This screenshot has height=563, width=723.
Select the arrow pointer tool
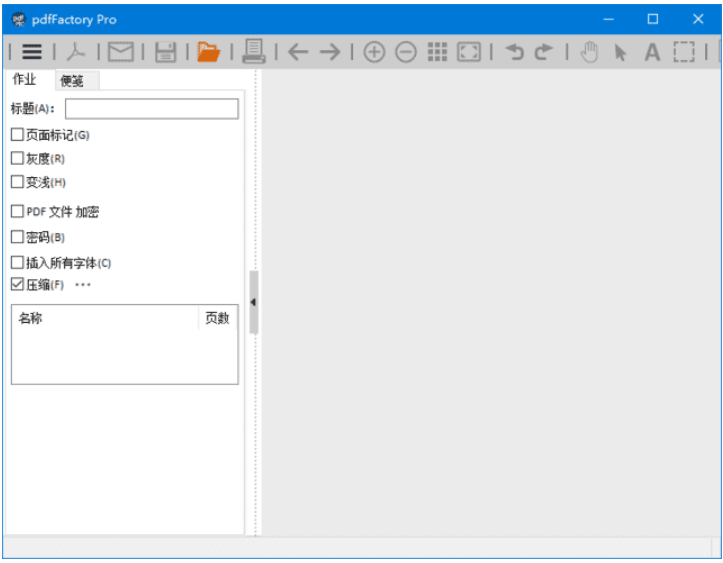point(621,52)
